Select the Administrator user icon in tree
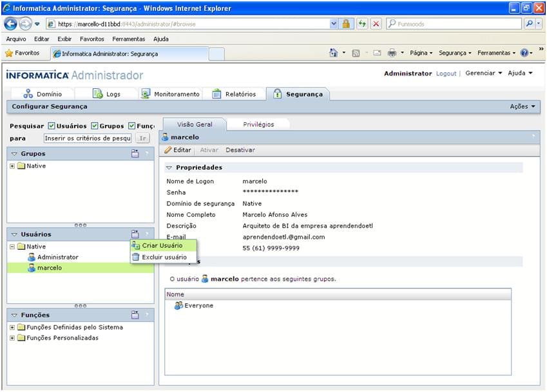Viewport: 547px width, 392px height. pyautogui.click(x=32, y=257)
